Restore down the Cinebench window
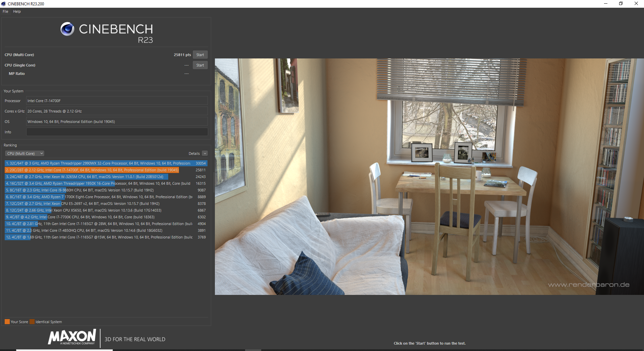Image resolution: width=644 pixels, height=351 pixels. coord(621,4)
